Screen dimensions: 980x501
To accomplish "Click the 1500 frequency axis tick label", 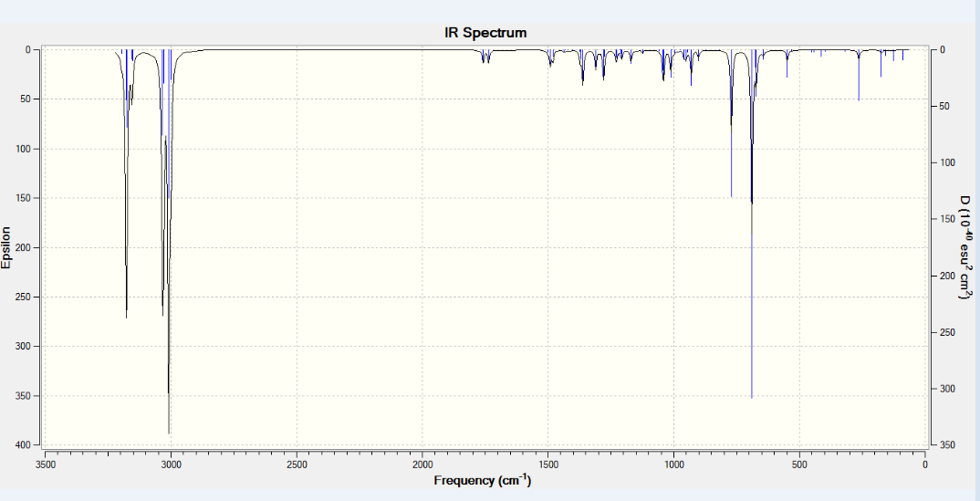I will [548, 464].
